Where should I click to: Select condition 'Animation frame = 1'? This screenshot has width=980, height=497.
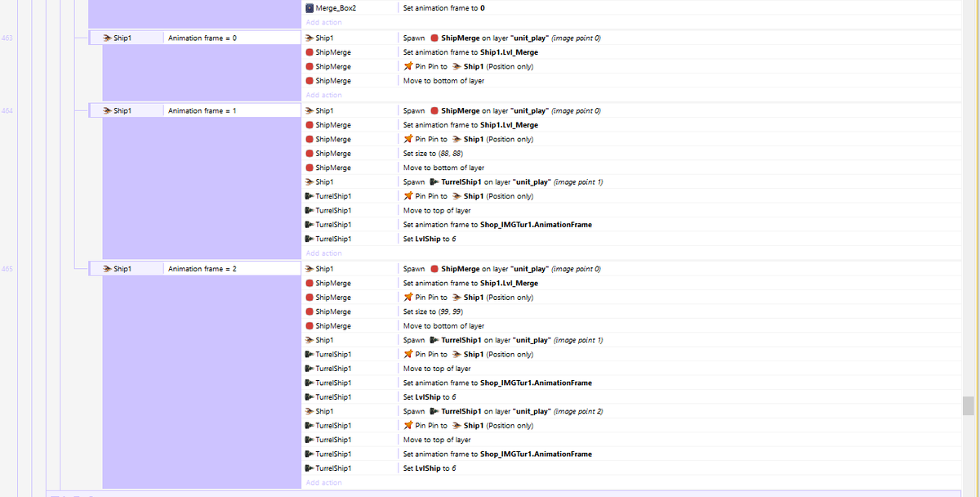[202, 110]
